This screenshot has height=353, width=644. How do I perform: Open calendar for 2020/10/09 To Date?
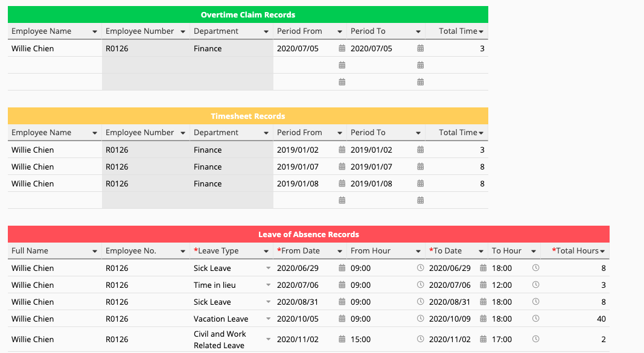[x=483, y=319]
